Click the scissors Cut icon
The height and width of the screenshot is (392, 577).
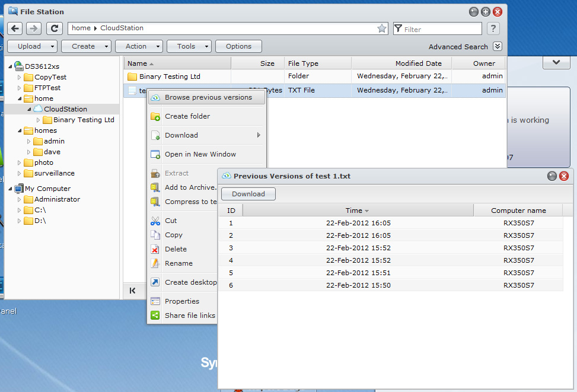click(155, 221)
